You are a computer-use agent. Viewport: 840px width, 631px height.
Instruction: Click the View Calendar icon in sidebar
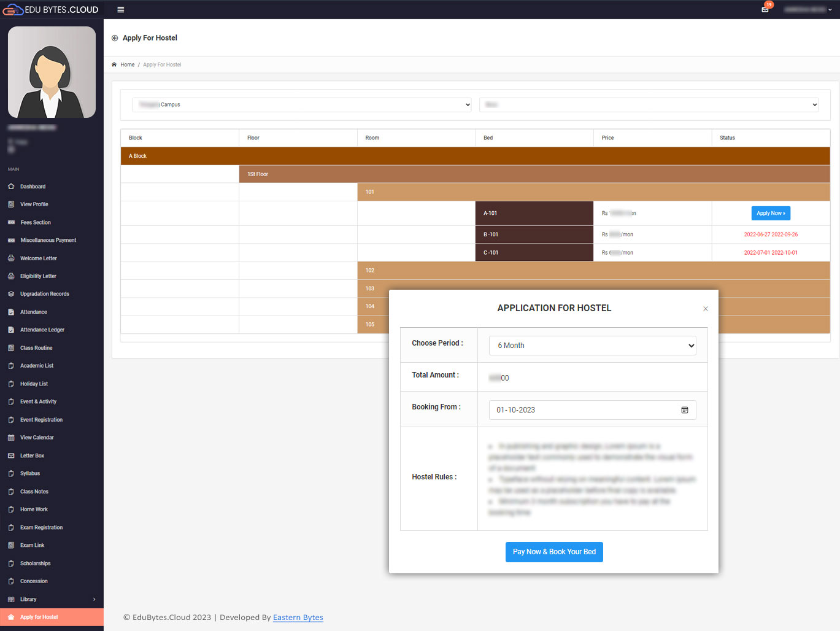[11, 438]
